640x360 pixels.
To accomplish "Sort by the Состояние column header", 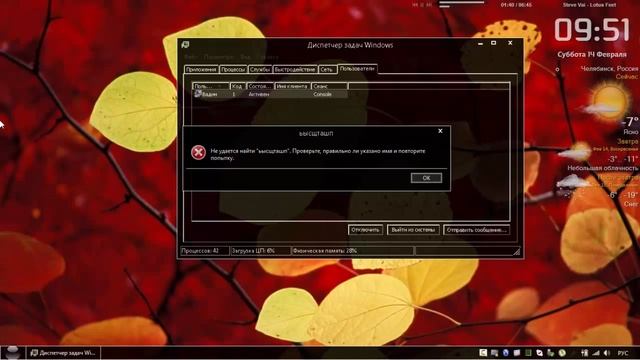I will (260, 86).
